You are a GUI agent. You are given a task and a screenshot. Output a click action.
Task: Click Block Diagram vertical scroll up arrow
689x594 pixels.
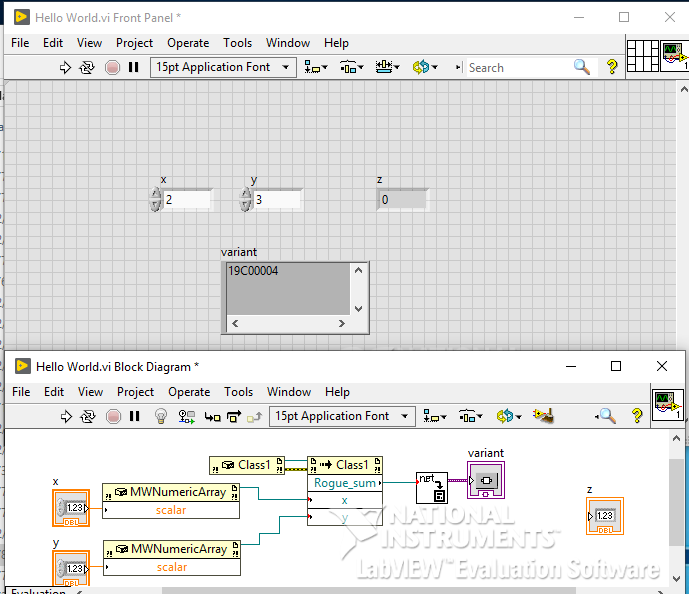click(x=676, y=438)
